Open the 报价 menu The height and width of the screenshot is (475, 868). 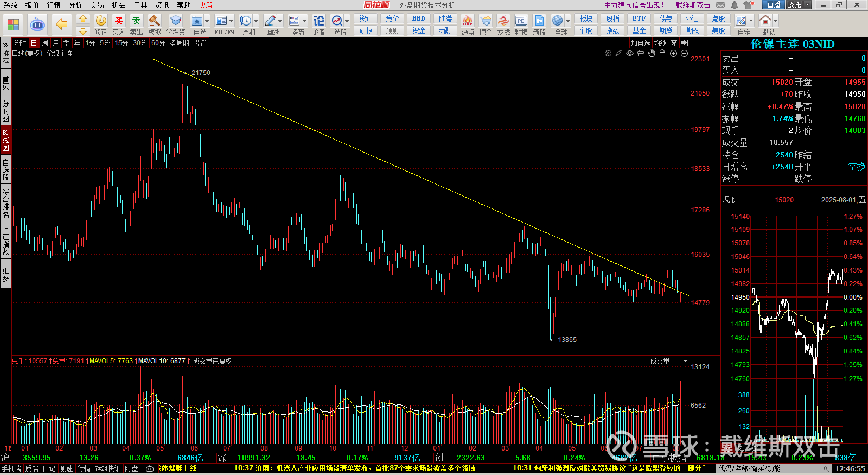click(32, 5)
